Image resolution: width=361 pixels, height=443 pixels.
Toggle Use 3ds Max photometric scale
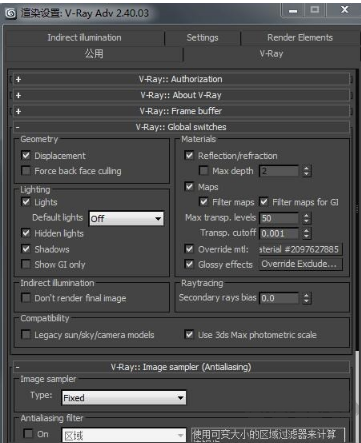tap(189, 334)
